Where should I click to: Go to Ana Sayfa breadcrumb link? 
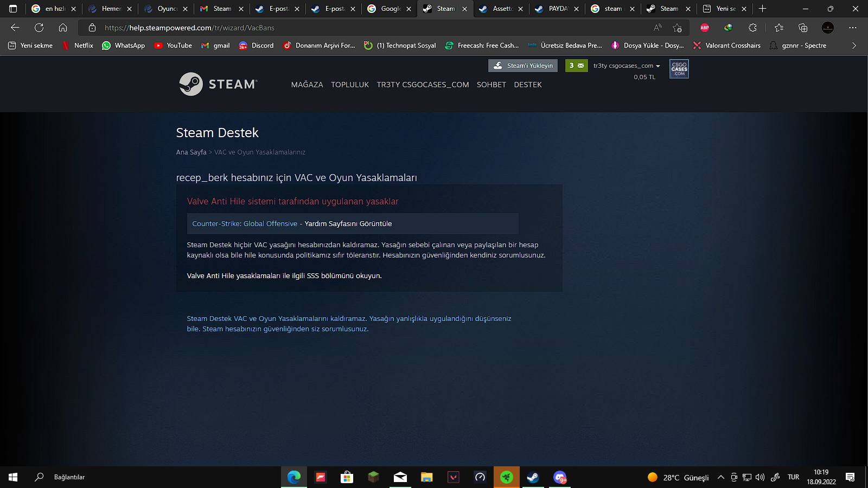click(191, 152)
